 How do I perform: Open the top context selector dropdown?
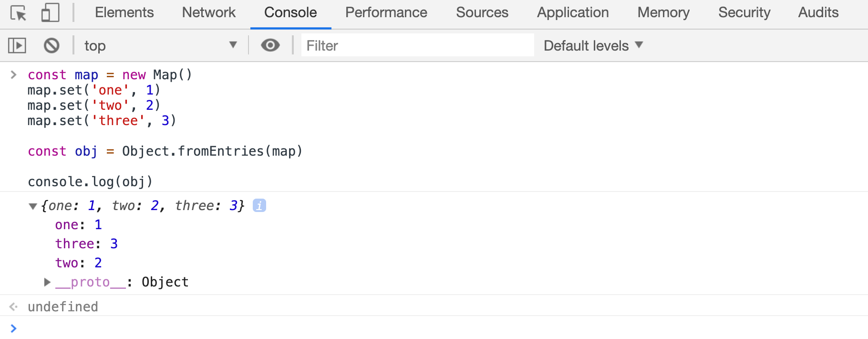(x=161, y=45)
